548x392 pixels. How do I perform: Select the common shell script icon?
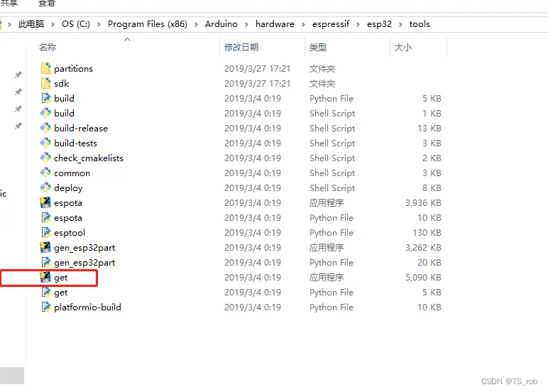[45, 173]
